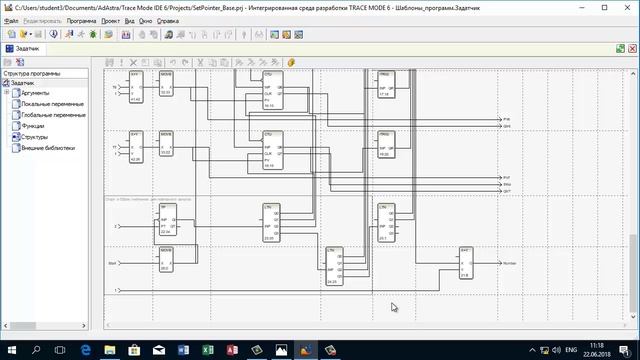Expand the Аргументы tree node

click(7, 93)
